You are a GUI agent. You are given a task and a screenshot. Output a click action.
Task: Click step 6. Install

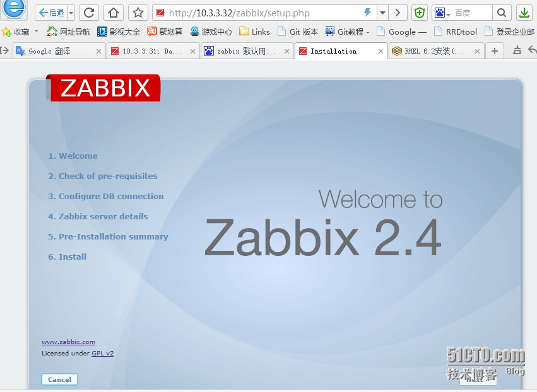click(67, 257)
